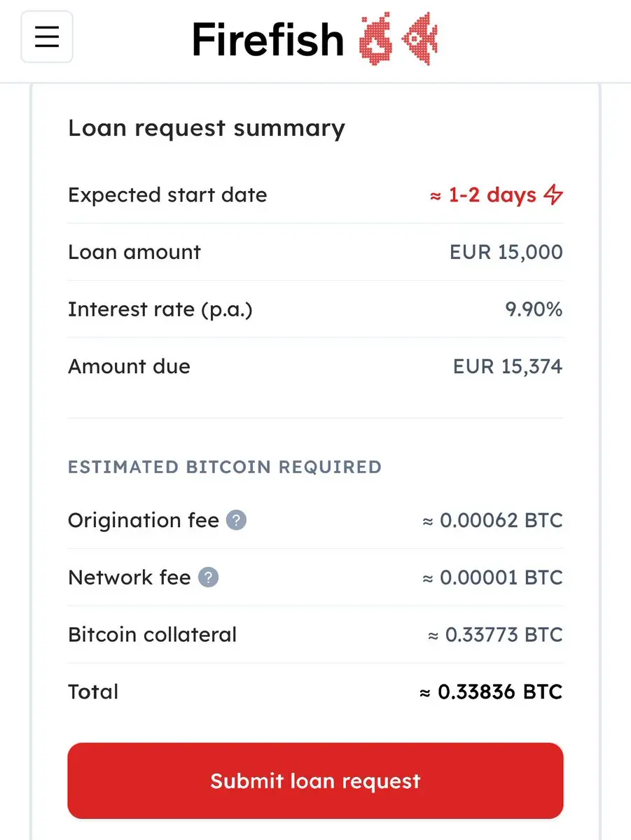Click the Firefish brand name
This screenshot has height=840, width=631.
[268, 38]
